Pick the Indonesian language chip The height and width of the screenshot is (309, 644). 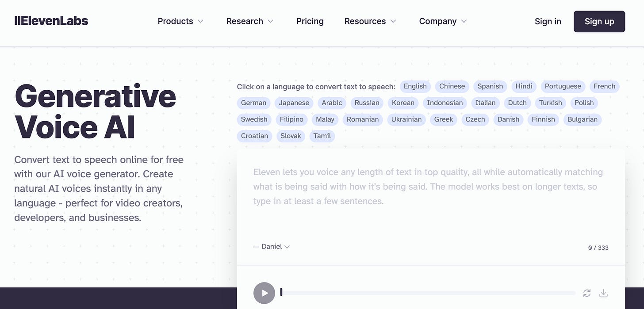click(x=445, y=103)
